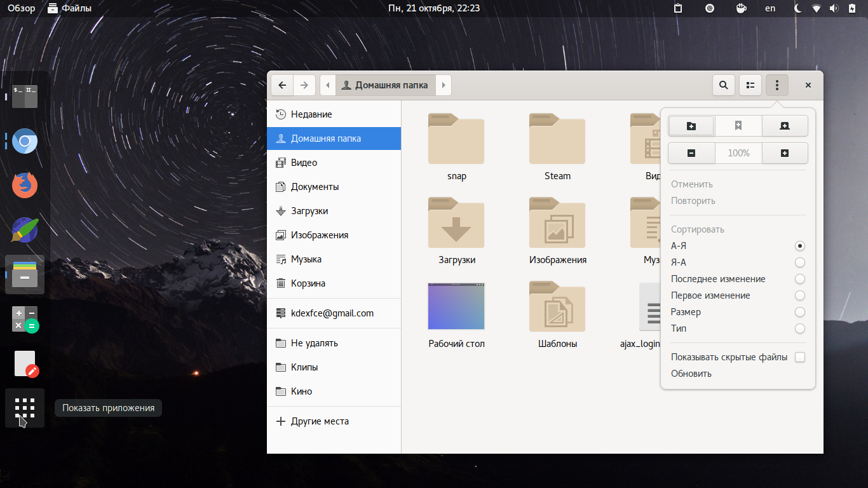Screen dimensions: 868x488
Task: Zoom out with the minus button
Action: (x=691, y=153)
